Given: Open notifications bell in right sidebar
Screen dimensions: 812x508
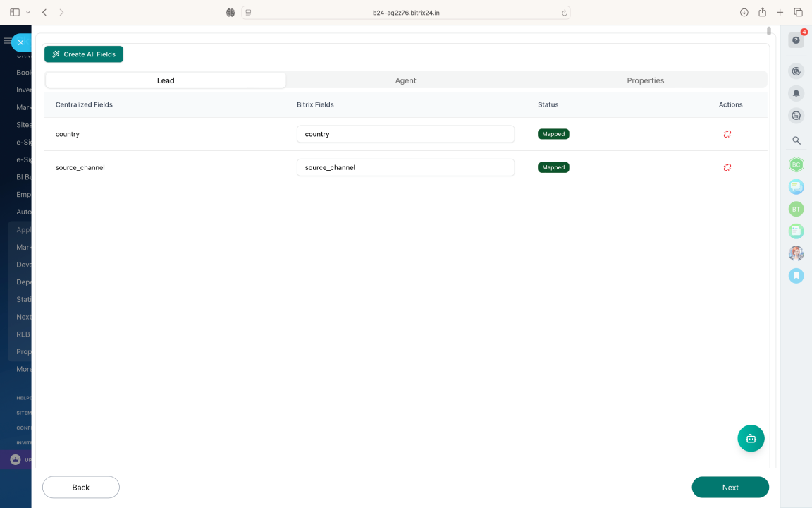Looking at the screenshot, I should click(796, 93).
